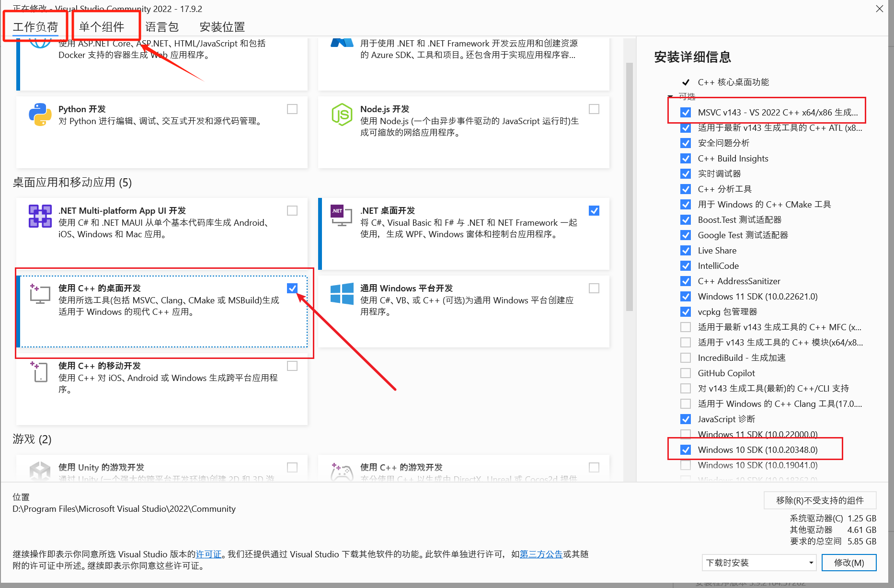Uncheck 实时调试器 component

point(686,174)
